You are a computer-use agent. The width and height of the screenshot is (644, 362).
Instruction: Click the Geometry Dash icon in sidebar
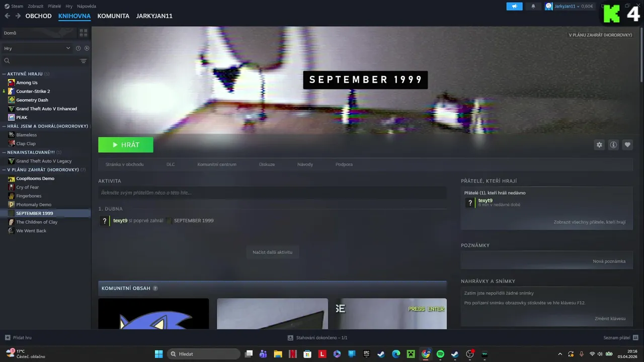(x=11, y=100)
